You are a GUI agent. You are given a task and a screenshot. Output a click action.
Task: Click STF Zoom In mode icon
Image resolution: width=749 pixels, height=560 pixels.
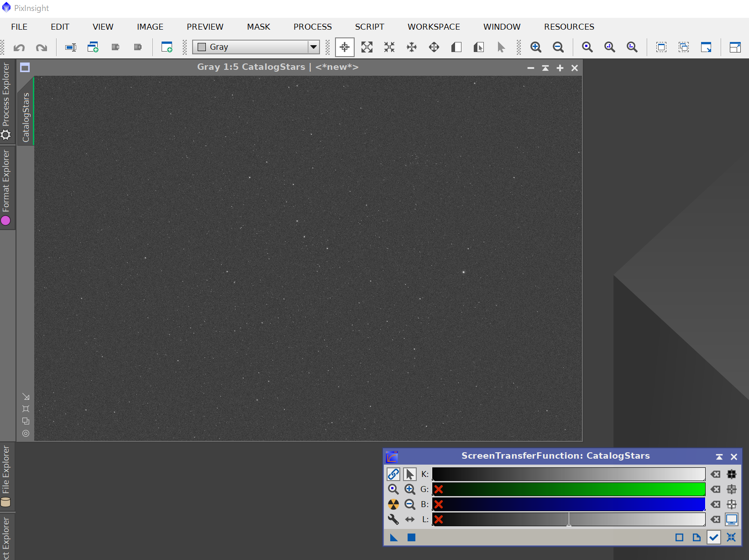410,489
